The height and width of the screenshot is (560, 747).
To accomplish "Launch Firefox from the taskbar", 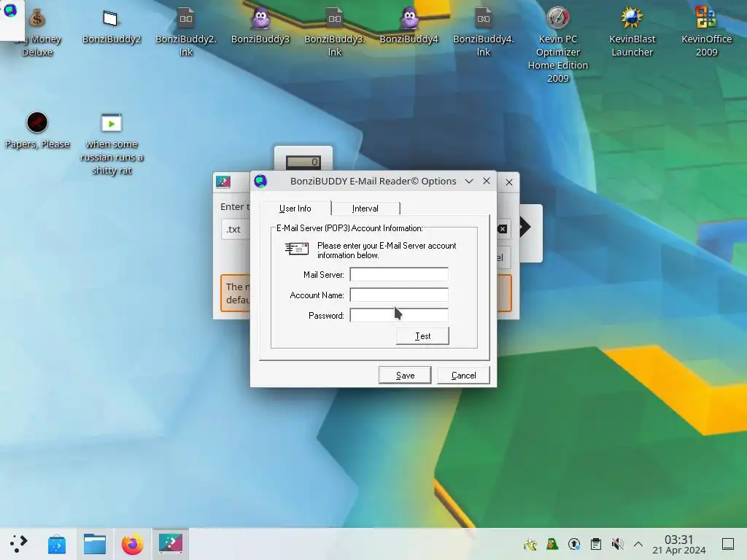I will click(133, 544).
